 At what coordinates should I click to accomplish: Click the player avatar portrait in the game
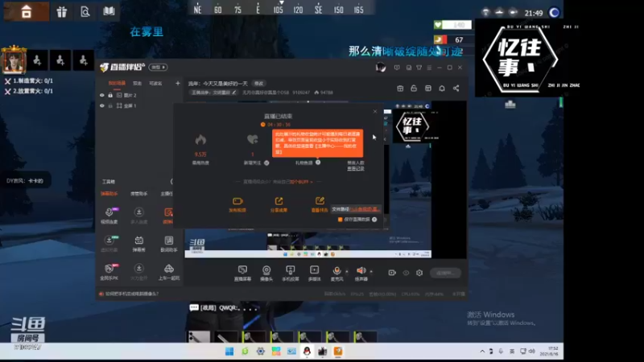[14, 60]
